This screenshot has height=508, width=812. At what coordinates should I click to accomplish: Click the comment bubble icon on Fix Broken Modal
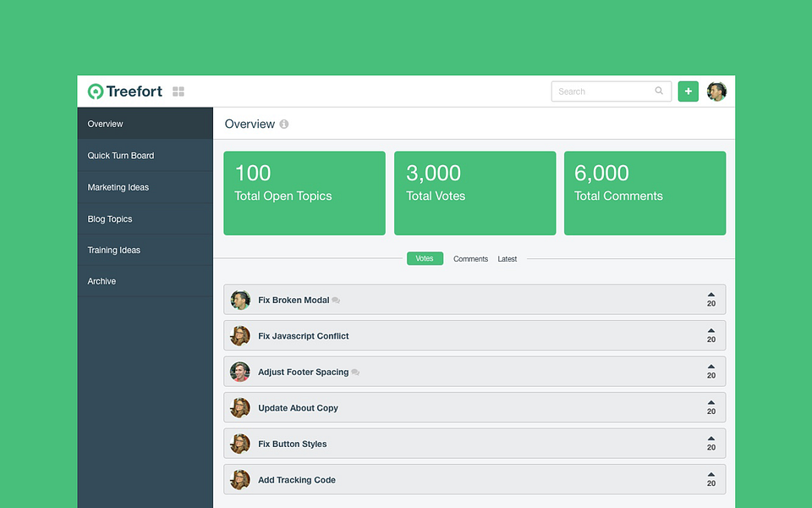pos(336,300)
